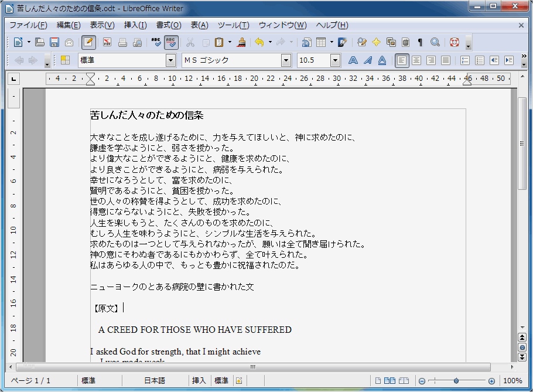Click the Copy icon

(x=206, y=43)
